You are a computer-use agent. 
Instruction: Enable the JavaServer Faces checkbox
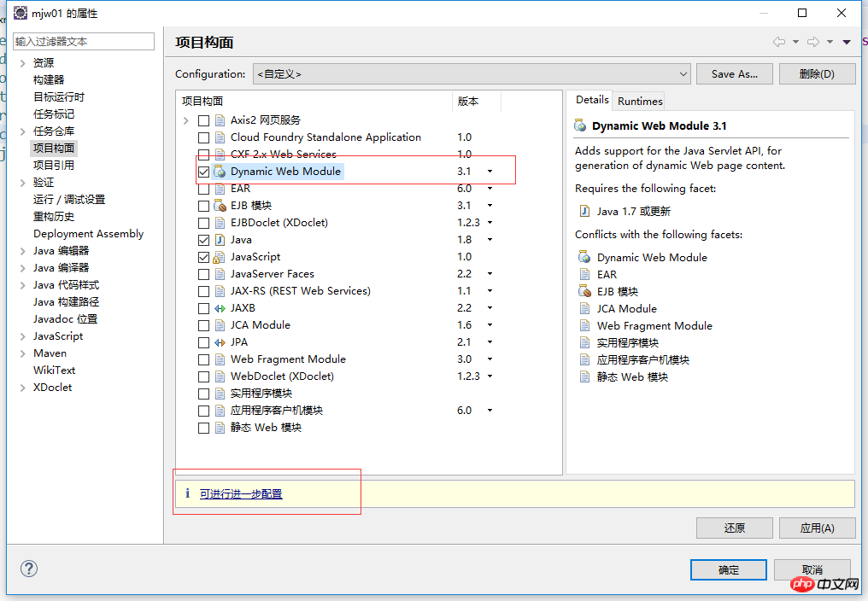coord(203,275)
